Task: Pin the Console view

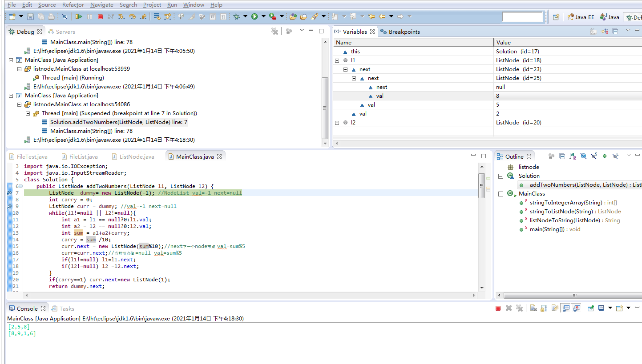Action: point(590,308)
